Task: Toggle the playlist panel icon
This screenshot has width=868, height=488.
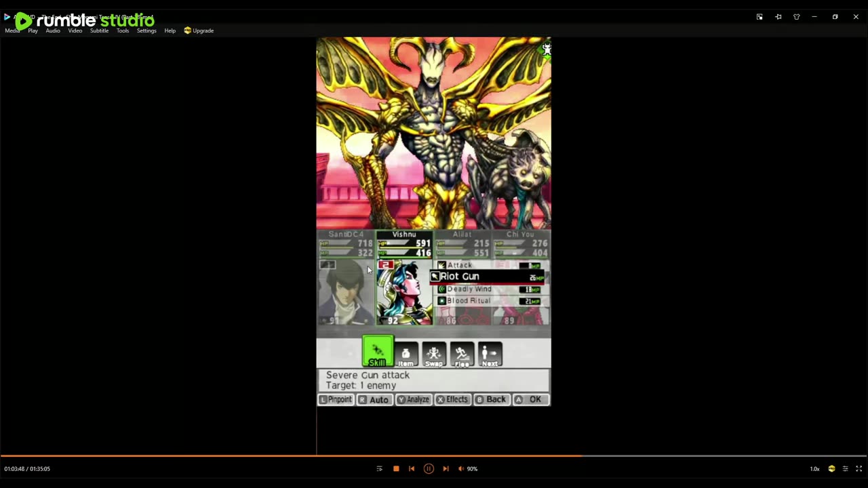Action: (379, 468)
